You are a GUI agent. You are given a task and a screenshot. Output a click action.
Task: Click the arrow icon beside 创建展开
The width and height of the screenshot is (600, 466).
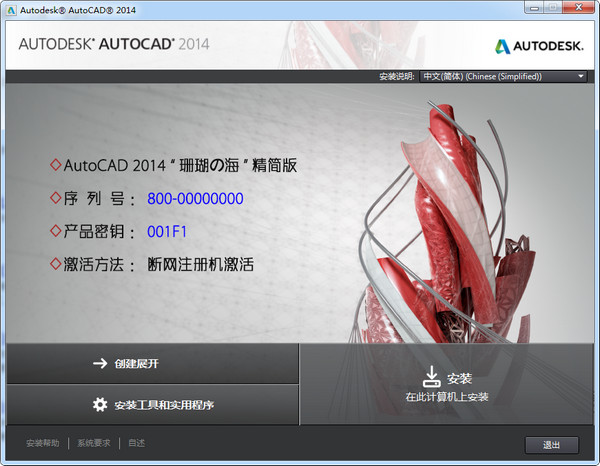pyautogui.click(x=100, y=363)
